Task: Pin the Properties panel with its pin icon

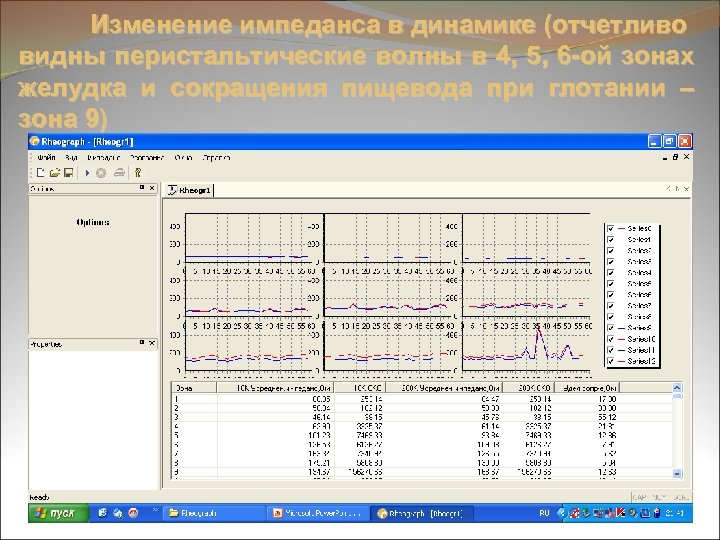Action: 142,343
